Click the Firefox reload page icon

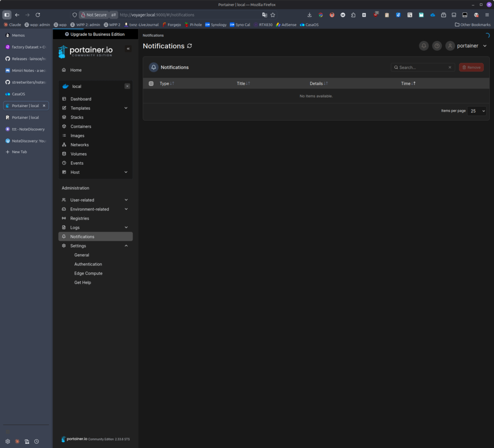tap(38, 15)
